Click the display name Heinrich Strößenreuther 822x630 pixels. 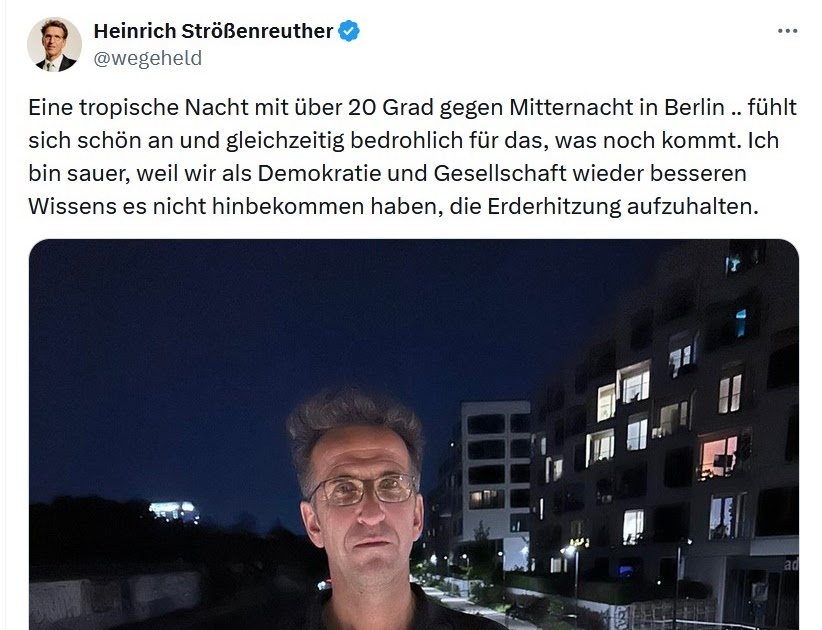pos(213,31)
